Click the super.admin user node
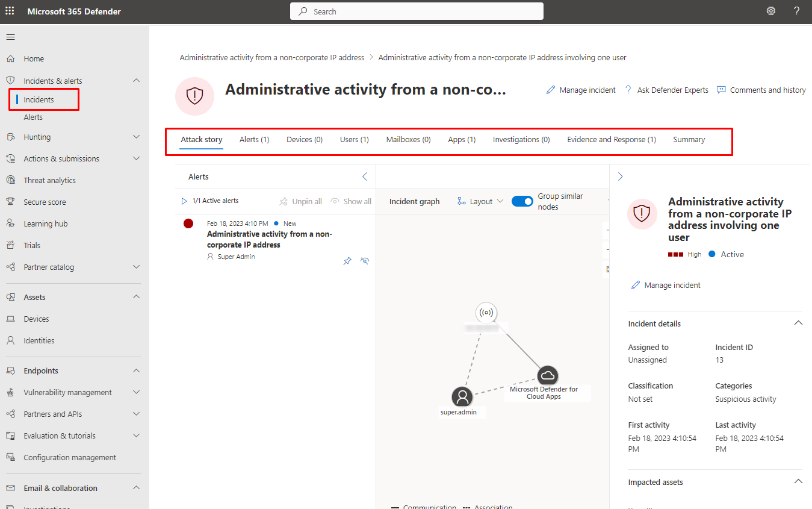 point(462,397)
